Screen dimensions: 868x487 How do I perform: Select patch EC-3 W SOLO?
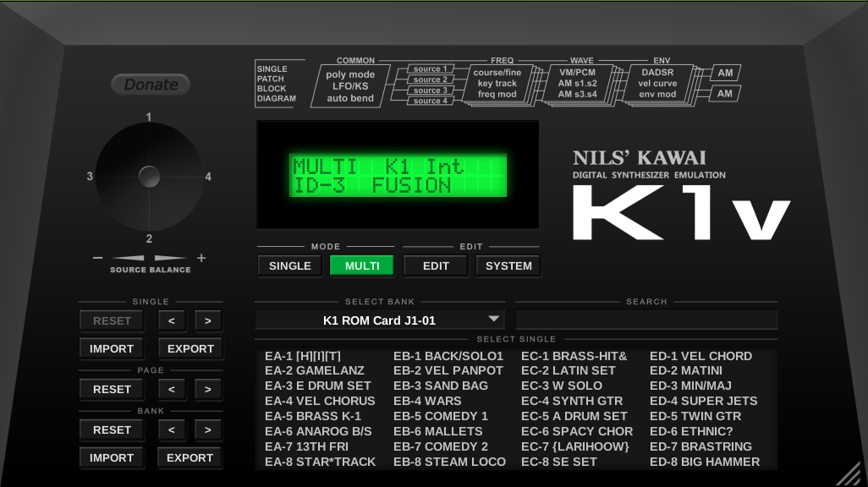pyautogui.click(x=561, y=386)
